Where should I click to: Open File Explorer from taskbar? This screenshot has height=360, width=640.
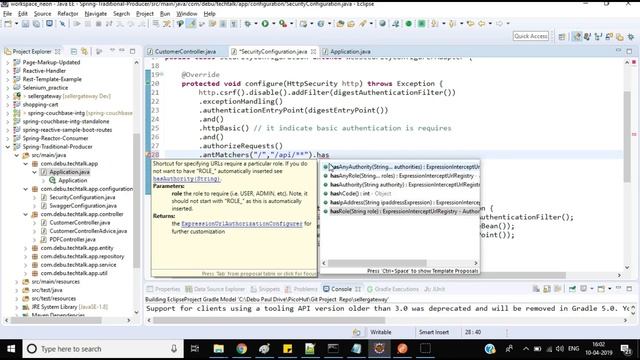[x=218, y=349]
